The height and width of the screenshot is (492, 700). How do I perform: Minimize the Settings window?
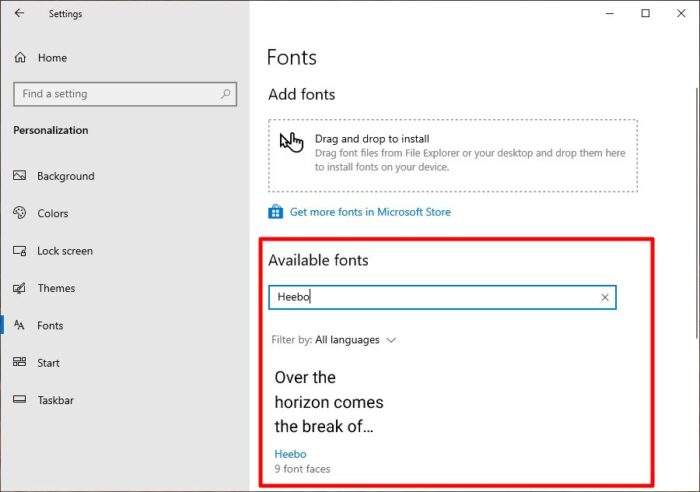(x=610, y=13)
